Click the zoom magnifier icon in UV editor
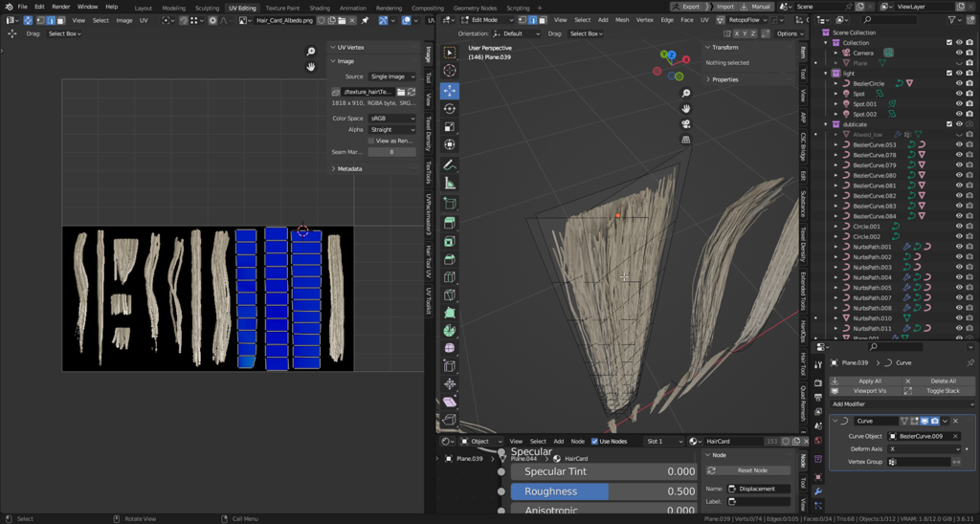This screenshot has width=980, height=524. (x=311, y=52)
